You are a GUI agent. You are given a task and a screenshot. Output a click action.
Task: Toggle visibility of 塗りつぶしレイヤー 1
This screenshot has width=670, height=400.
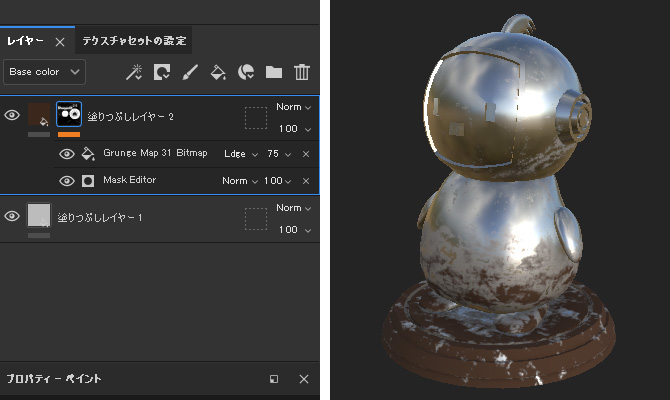(x=12, y=216)
